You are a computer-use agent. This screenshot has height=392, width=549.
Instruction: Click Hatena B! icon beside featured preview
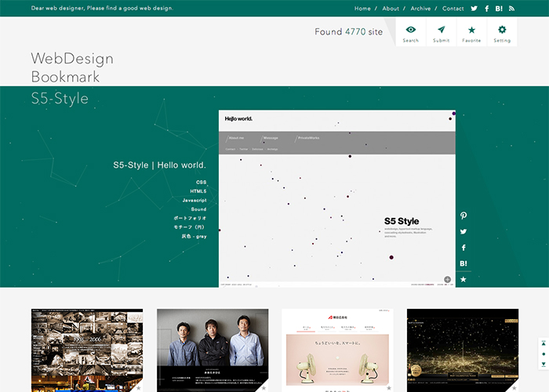pyautogui.click(x=464, y=263)
